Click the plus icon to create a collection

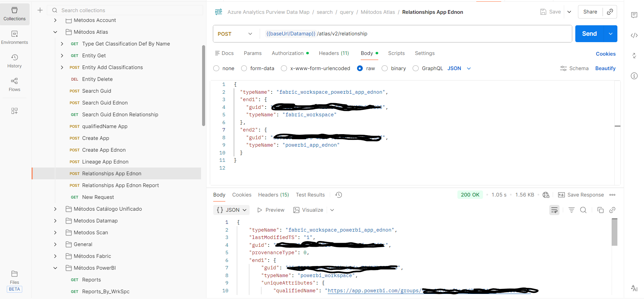[40, 10]
